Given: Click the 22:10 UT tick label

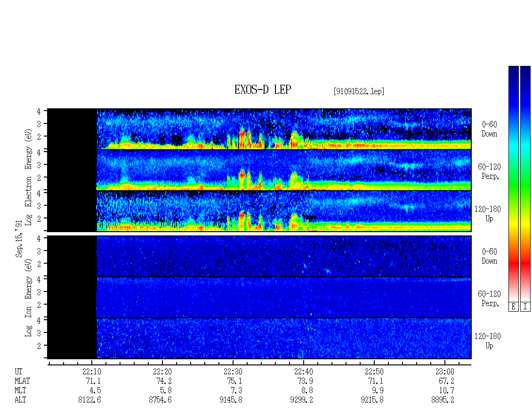Looking at the screenshot, I should [x=92, y=372].
